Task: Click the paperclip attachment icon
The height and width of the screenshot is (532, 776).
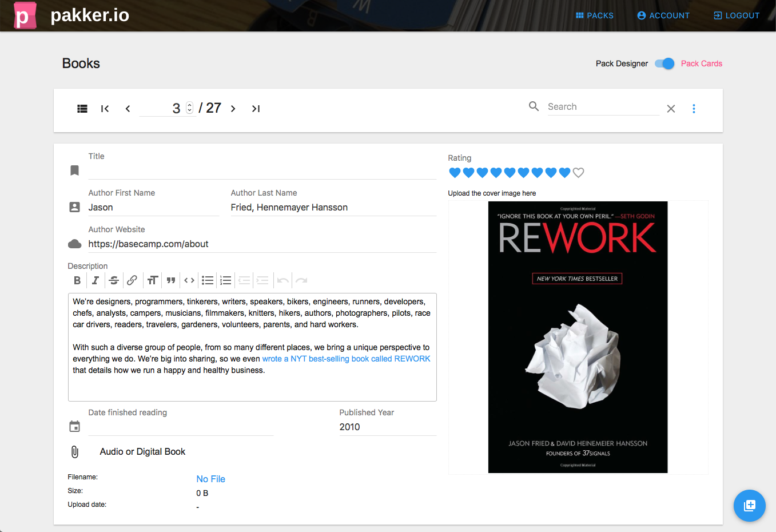Action: pos(74,452)
